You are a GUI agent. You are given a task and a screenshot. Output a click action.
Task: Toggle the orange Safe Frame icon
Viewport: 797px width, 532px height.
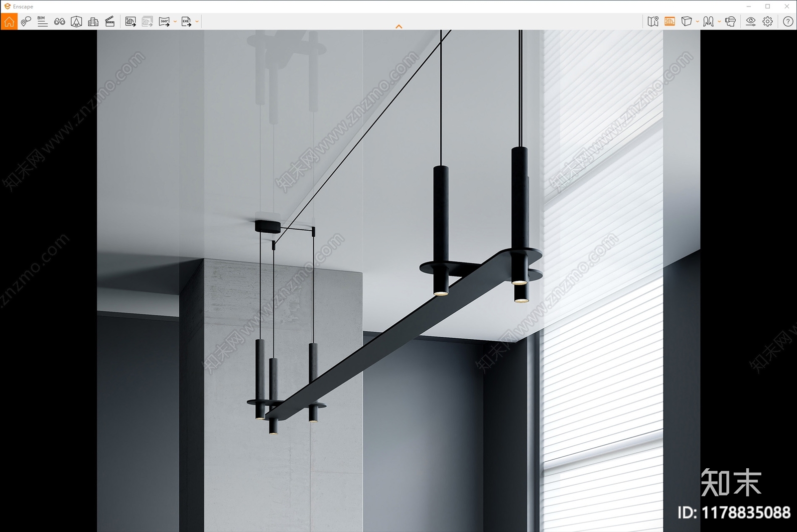coord(669,21)
